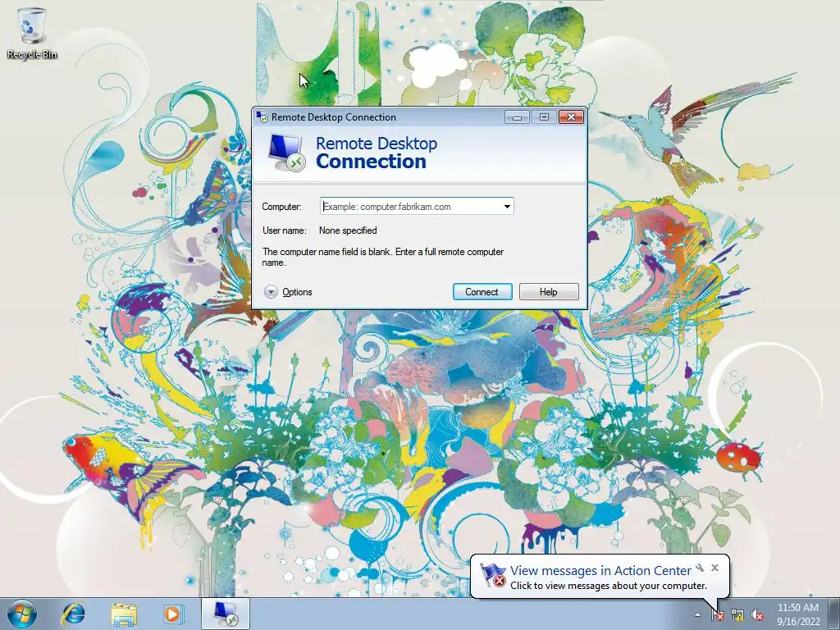Click the muted volume speaker tray icon
Image resolution: width=840 pixels, height=630 pixels.
click(757, 614)
